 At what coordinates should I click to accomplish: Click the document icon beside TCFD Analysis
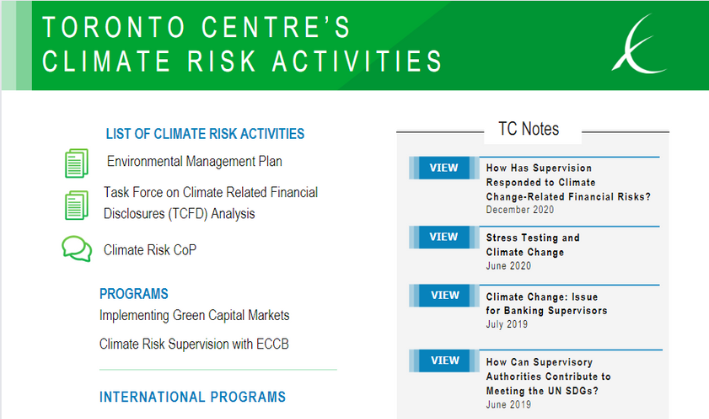tap(76, 205)
